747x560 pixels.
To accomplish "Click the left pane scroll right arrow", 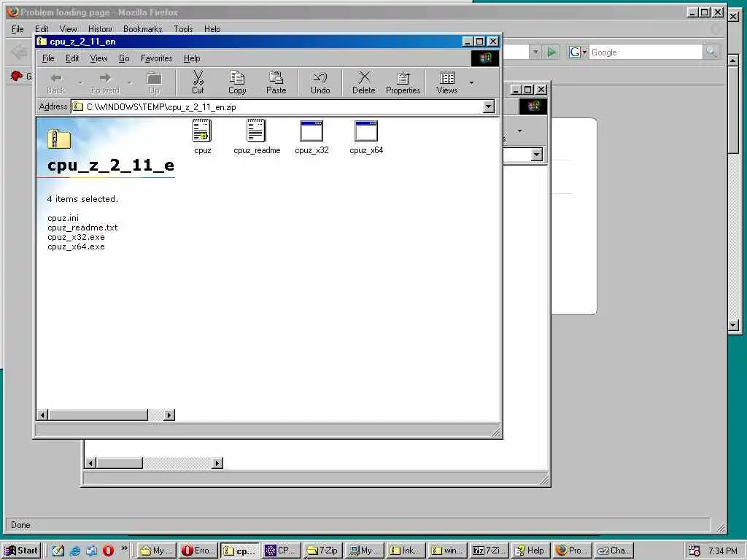I will click(169, 415).
